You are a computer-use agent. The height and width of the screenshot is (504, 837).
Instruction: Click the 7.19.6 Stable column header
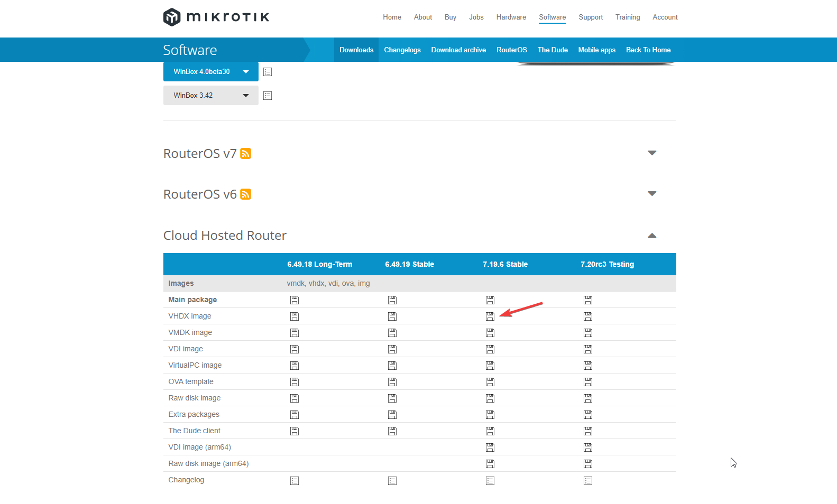(505, 264)
